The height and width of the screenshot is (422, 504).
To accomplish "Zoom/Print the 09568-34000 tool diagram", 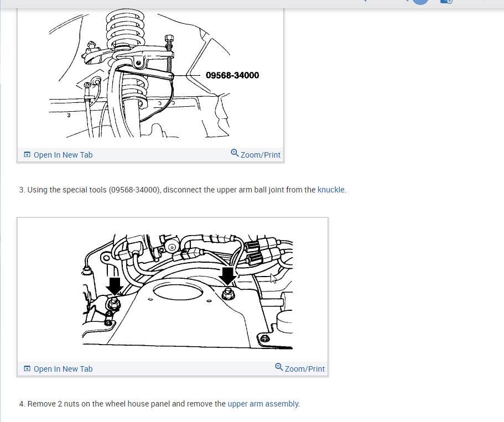I will pyautogui.click(x=256, y=154).
